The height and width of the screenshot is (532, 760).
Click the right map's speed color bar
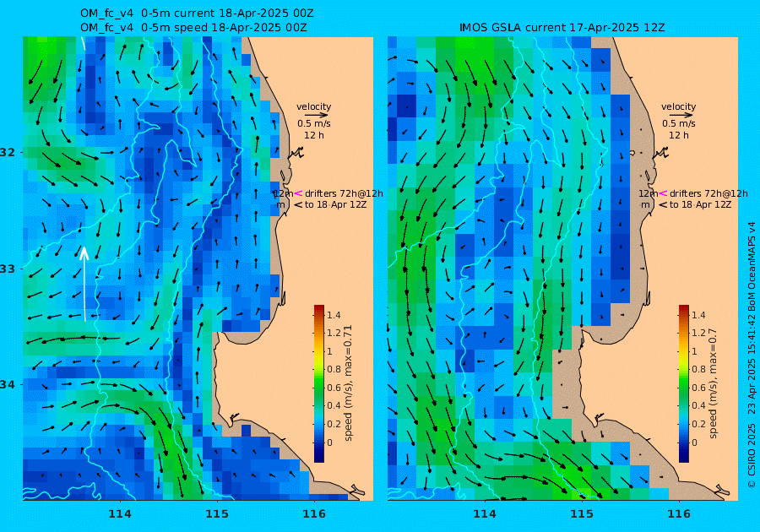tap(683, 383)
